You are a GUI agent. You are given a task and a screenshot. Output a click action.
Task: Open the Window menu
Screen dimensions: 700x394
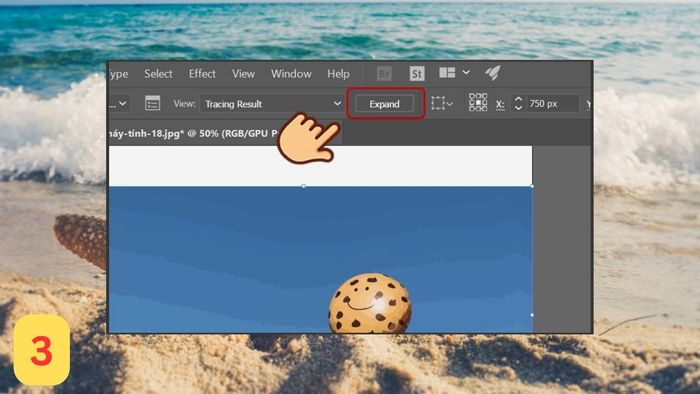pyautogui.click(x=291, y=74)
